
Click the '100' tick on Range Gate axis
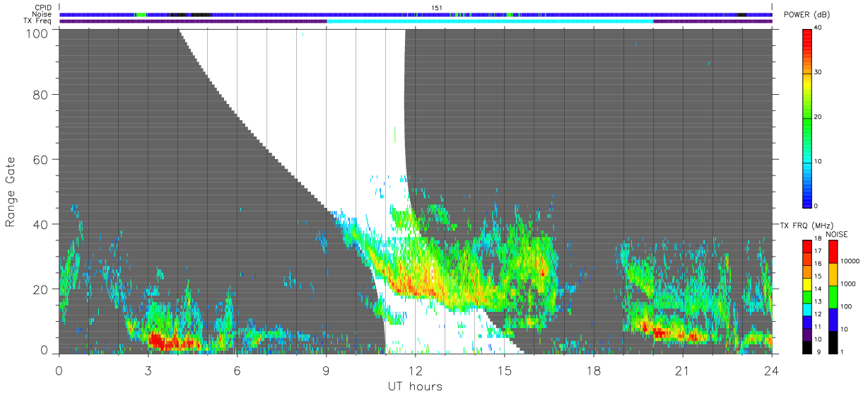coord(38,33)
